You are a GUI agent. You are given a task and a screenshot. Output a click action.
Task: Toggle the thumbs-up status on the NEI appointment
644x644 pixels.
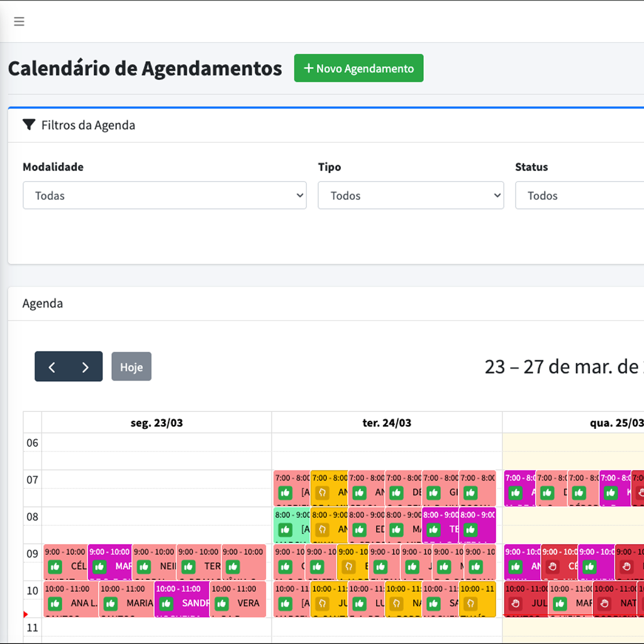(x=144, y=565)
